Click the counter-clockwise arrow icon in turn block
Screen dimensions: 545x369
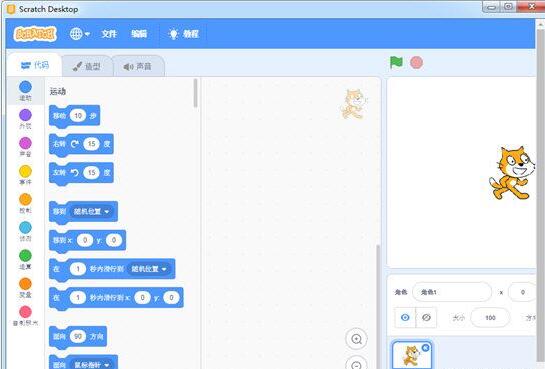coord(75,172)
